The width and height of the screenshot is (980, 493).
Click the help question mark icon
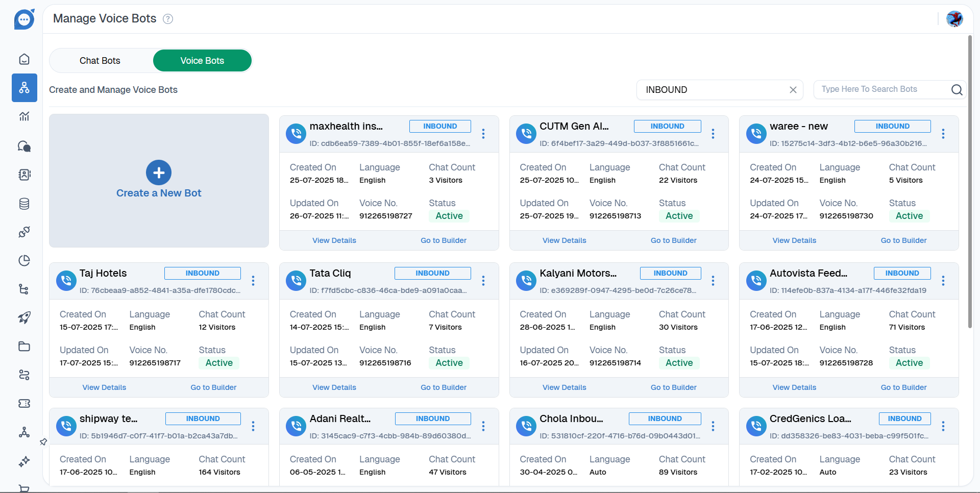pos(167,19)
